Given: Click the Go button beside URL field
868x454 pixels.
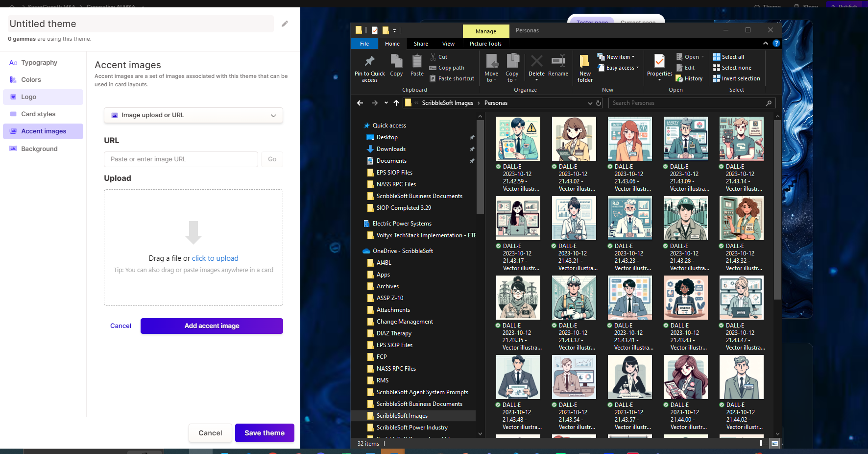Looking at the screenshot, I should 272,159.
